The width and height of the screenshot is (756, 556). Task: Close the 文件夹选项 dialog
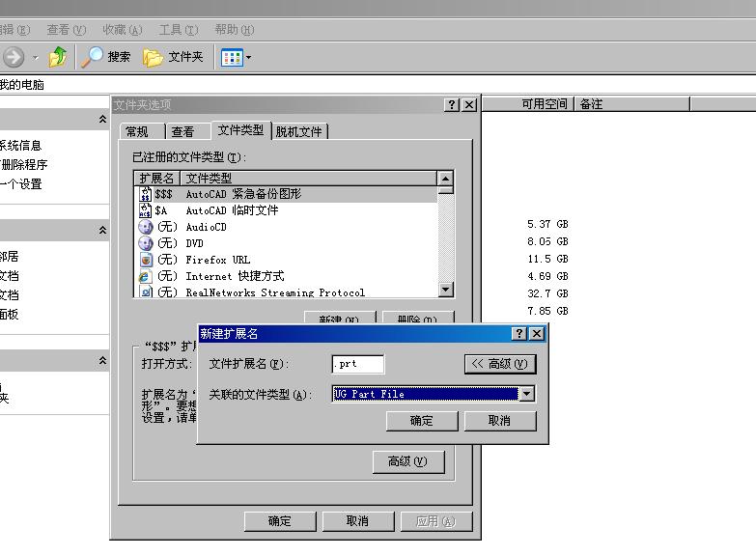pos(469,104)
